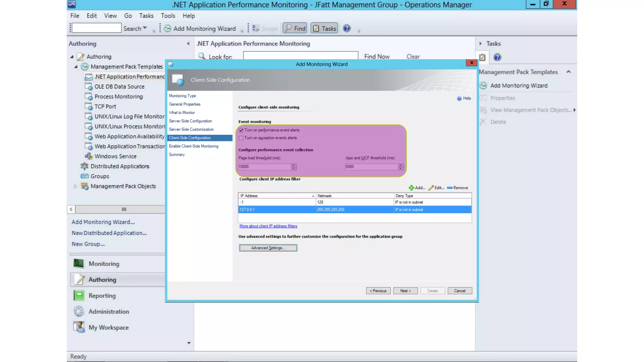Open the wizard Help icon link

click(459, 99)
